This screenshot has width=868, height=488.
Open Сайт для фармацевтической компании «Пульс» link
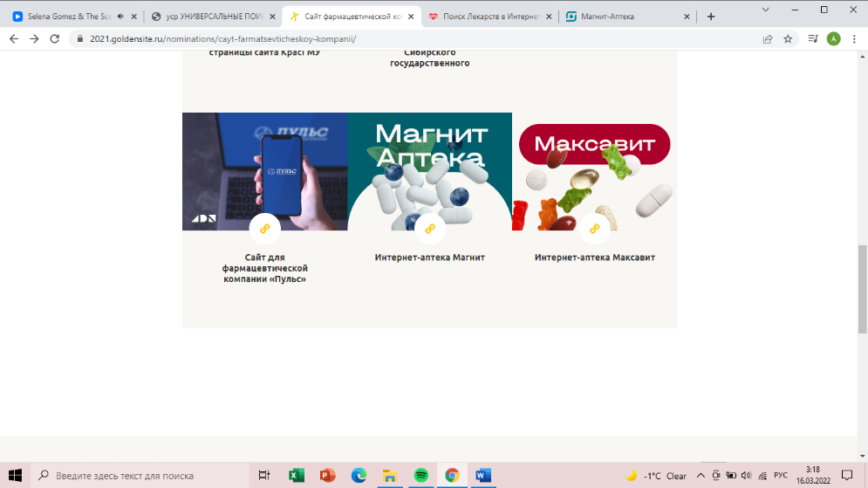coord(264,268)
